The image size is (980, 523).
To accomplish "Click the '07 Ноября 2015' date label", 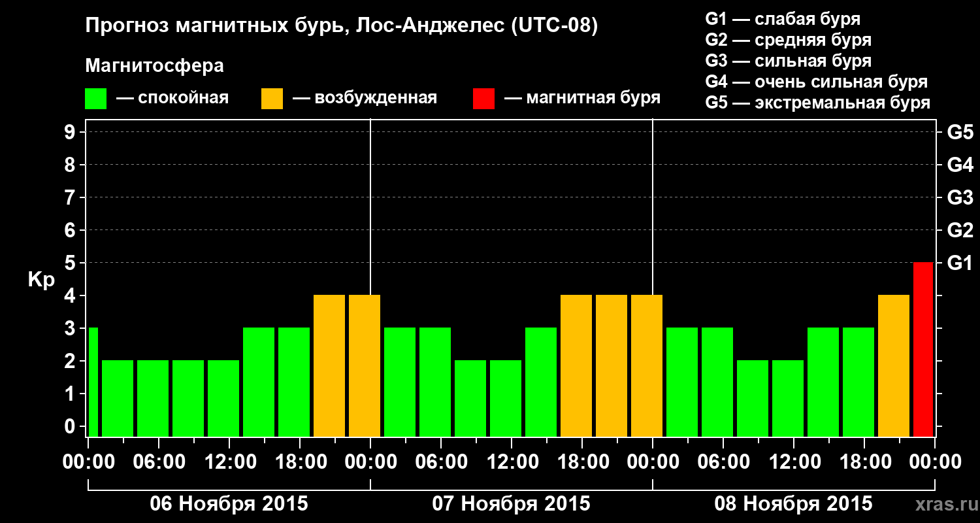I will click(x=511, y=503).
